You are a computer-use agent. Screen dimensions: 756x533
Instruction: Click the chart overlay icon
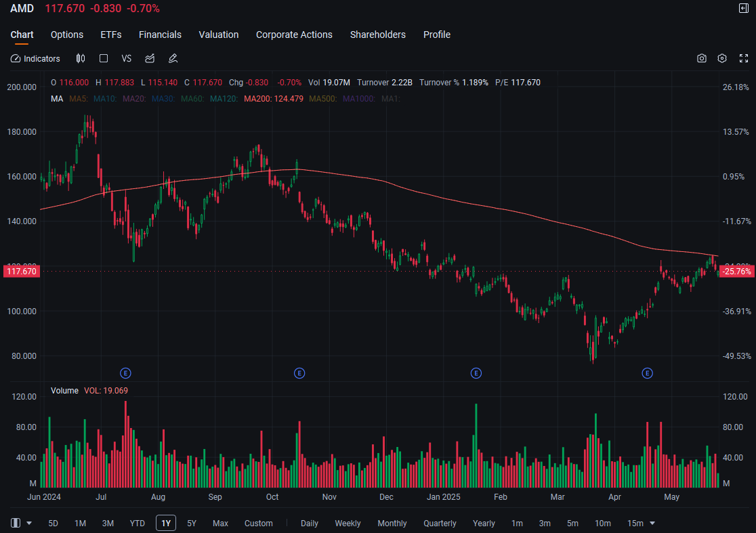(x=150, y=58)
